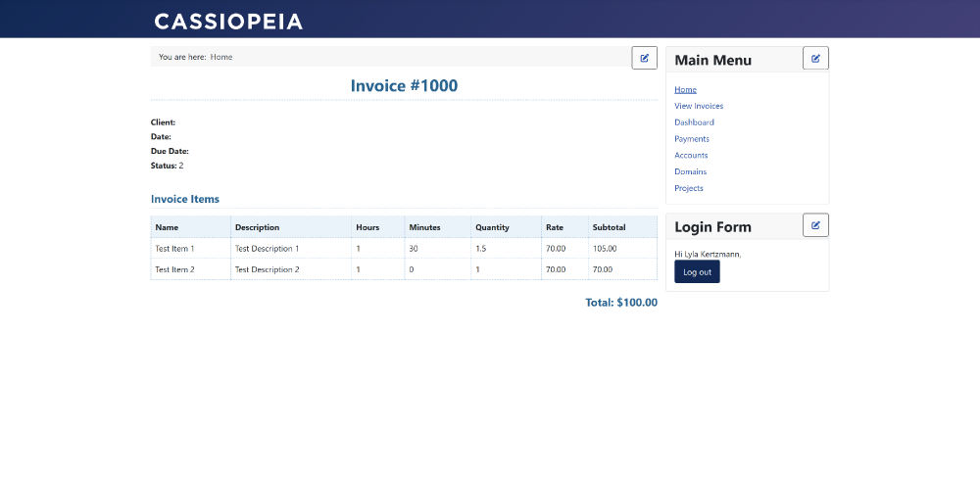Select the Test Item 1 cell
The width and height of the screenshot is (980, 480).
pos(191,249)
